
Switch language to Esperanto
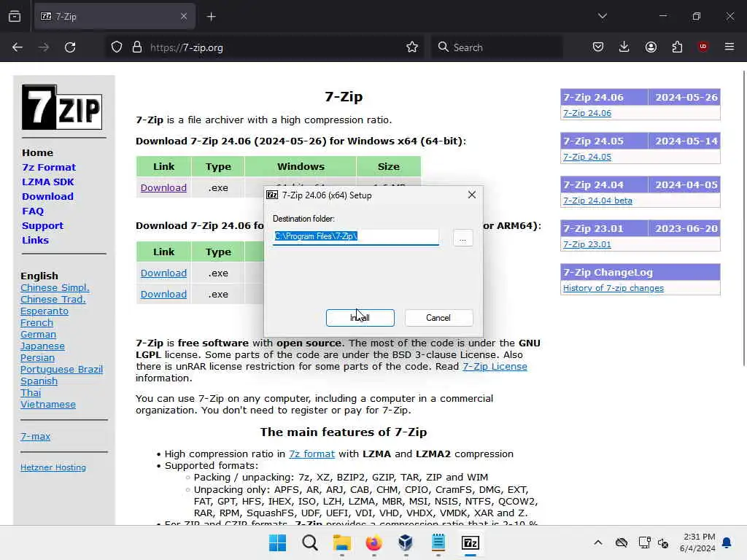44,311
